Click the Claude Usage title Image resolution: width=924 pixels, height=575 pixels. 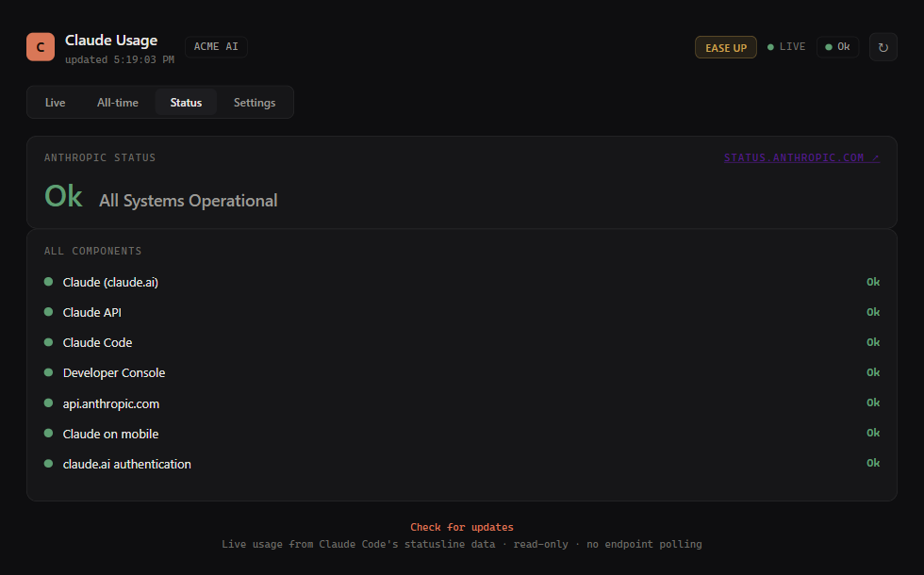click(111, 40)
